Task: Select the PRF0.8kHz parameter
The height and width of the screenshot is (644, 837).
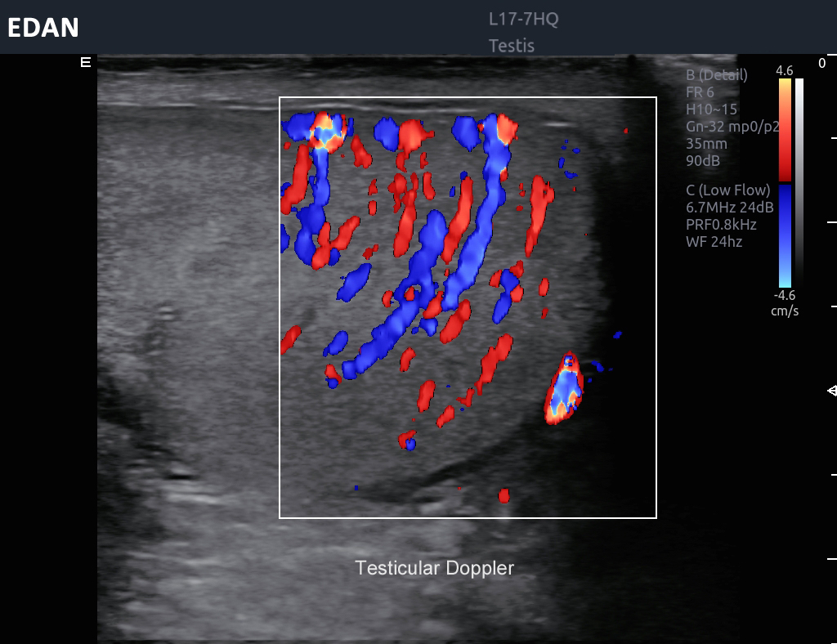Action: click(x=721, y=225)
